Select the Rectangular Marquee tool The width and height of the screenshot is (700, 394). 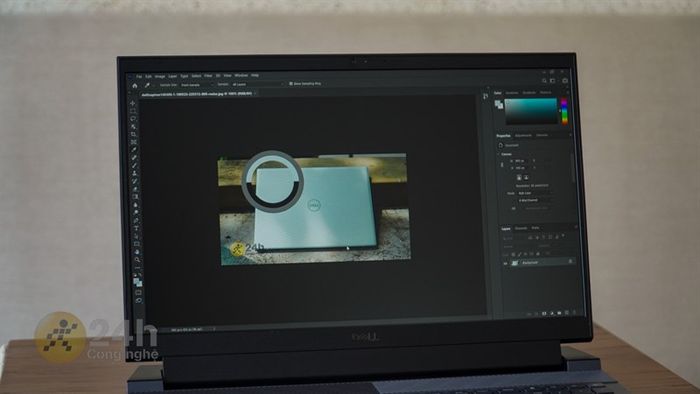point(133,111)
